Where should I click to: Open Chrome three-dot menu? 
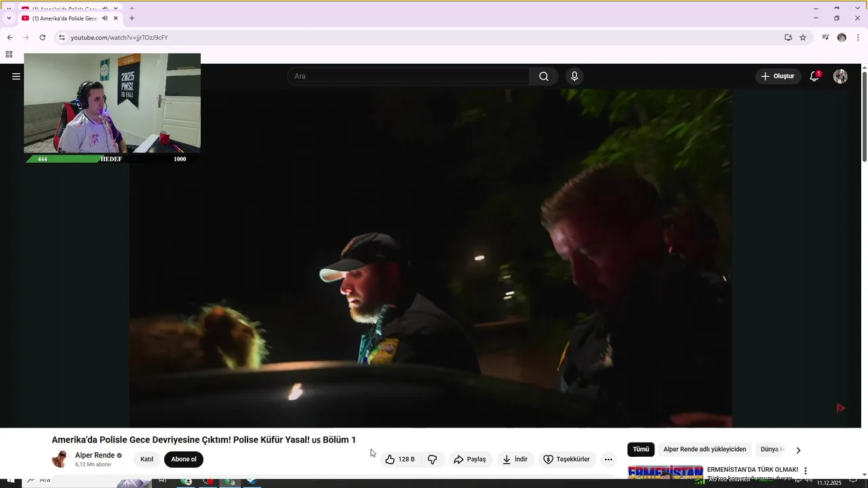tap(859, 37)
